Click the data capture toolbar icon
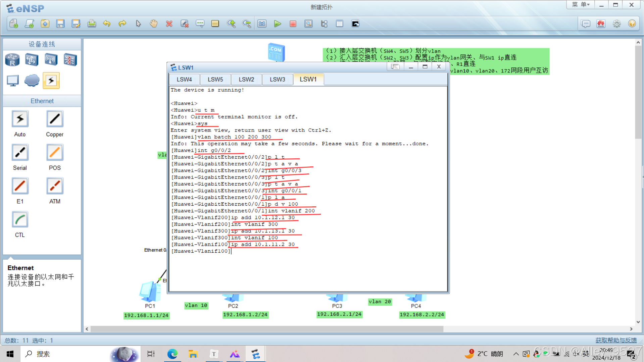Screen dimensions: 644x362 [308, 23]
